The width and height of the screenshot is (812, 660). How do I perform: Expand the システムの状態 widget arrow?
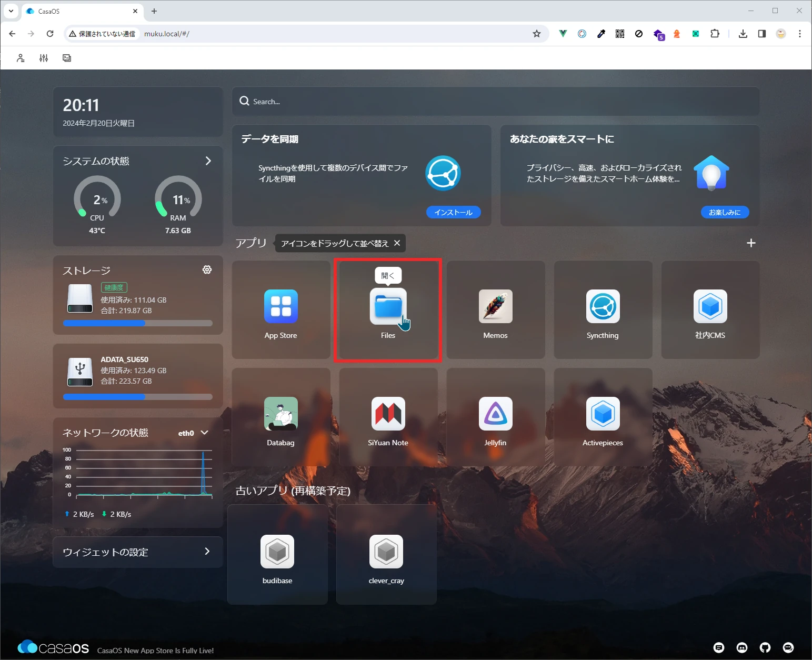click(x=208, y=161)
